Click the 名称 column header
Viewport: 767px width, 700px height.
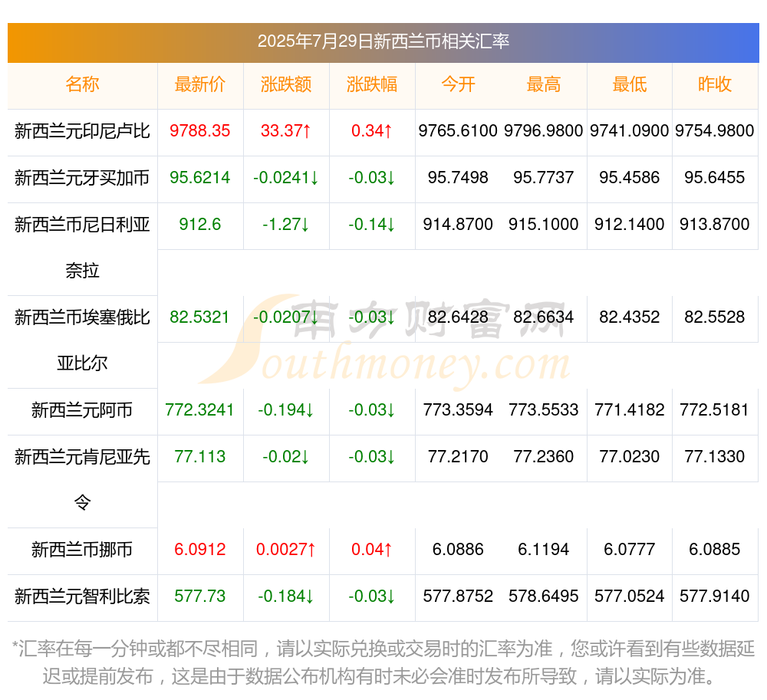click(x=82, y=84)
